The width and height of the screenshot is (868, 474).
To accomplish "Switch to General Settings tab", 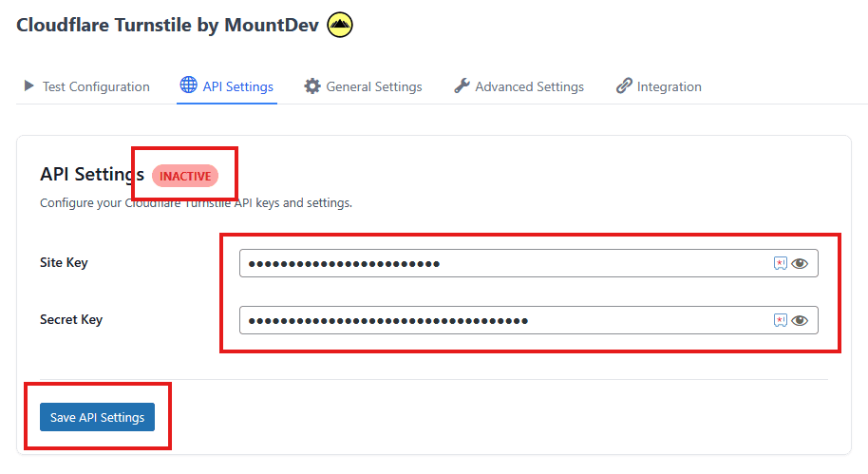I will point(363,86).
